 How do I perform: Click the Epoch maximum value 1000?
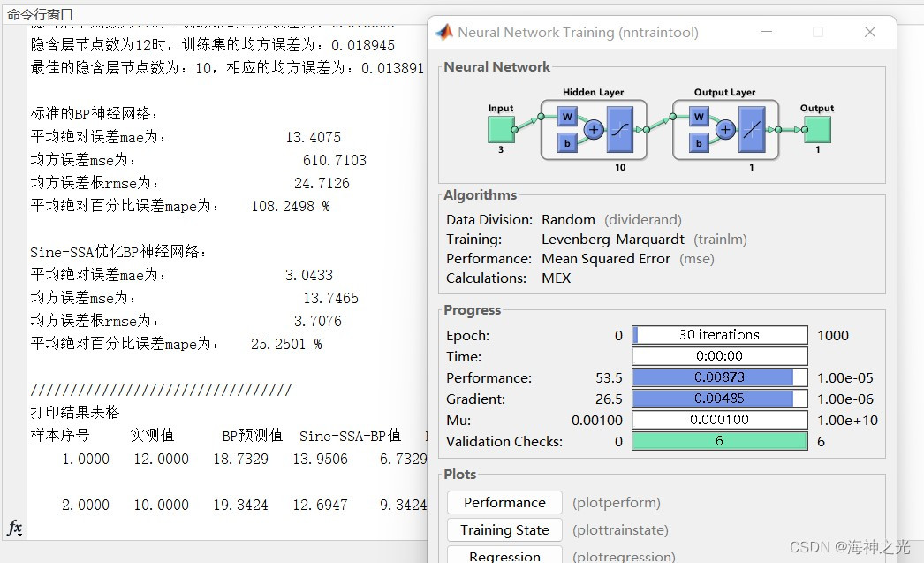833,336
